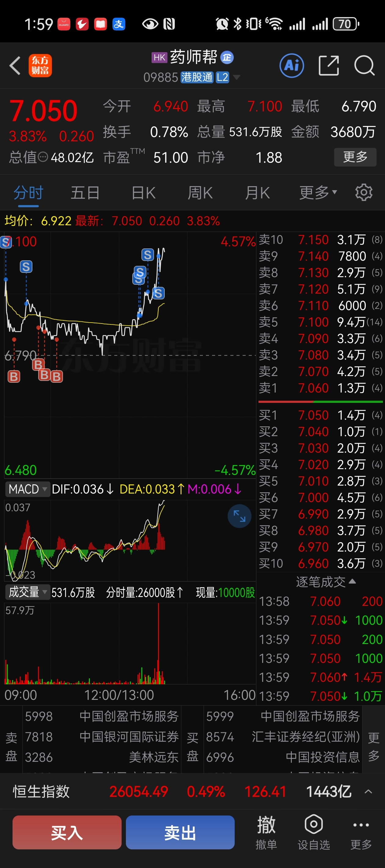Screen dimensions: 385x868
Task: Tap the leftmost B buy marker
Action: [x=14, y=376]
